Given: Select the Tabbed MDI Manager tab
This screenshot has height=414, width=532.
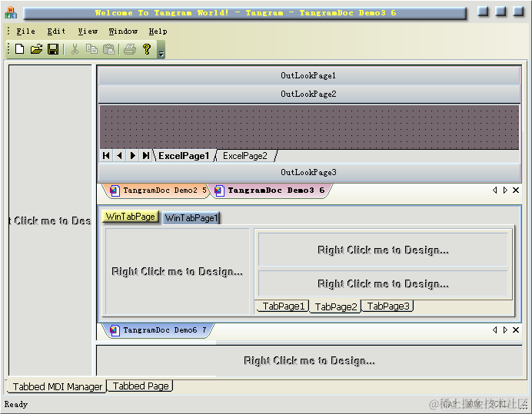Looking at the screenshot, I should 57,386.
